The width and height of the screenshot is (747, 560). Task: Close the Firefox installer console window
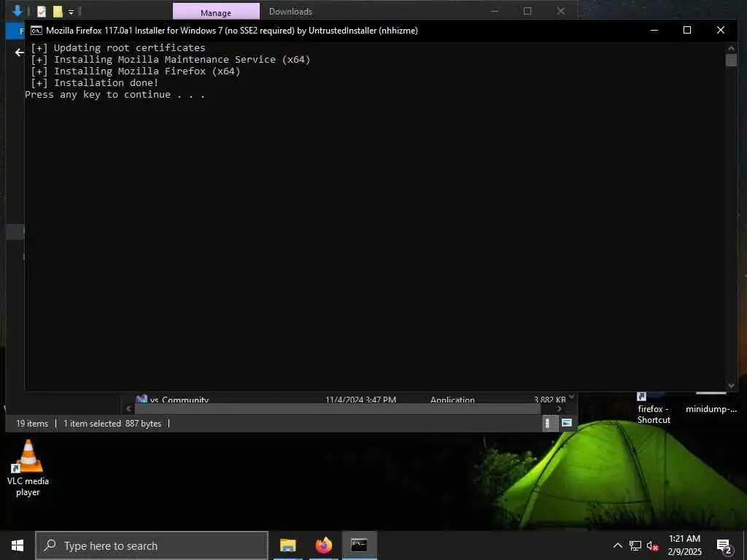720,30
